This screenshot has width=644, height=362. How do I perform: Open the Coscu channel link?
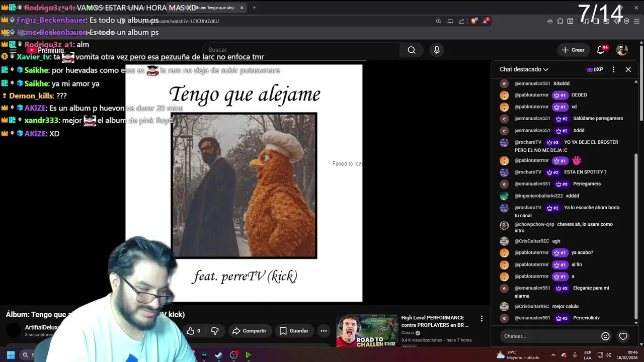coord(408,333)
